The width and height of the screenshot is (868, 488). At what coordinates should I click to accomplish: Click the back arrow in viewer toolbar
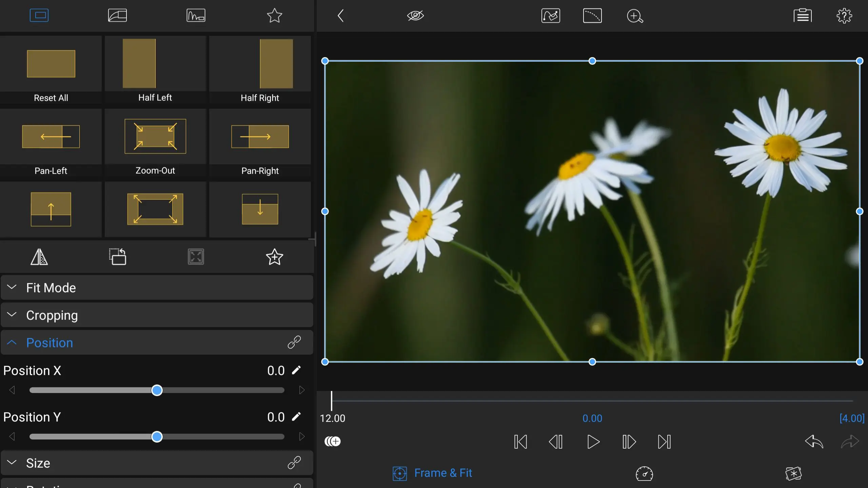click(341, 16)
